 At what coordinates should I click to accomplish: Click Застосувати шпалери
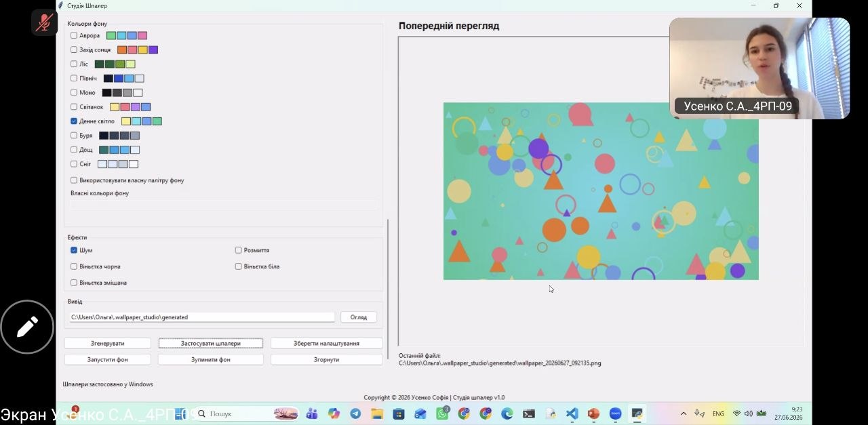[211, 344]
